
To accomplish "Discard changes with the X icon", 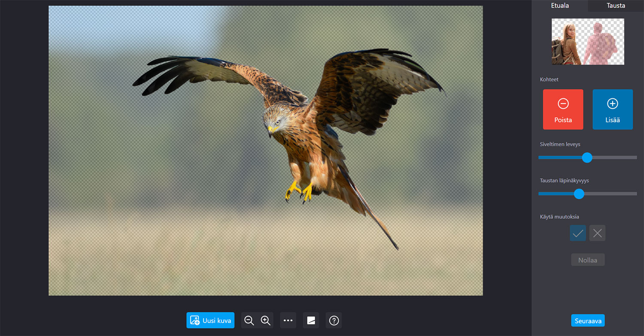I will (597, 233).
